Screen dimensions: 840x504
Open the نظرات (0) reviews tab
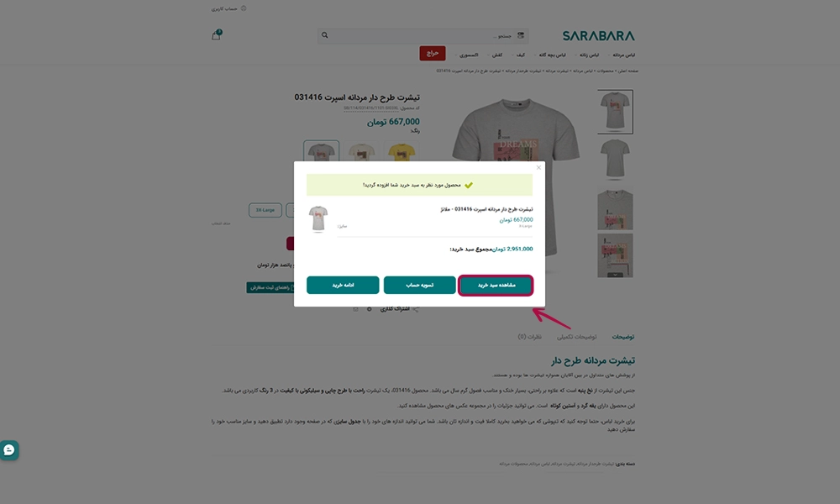point(529,337)
